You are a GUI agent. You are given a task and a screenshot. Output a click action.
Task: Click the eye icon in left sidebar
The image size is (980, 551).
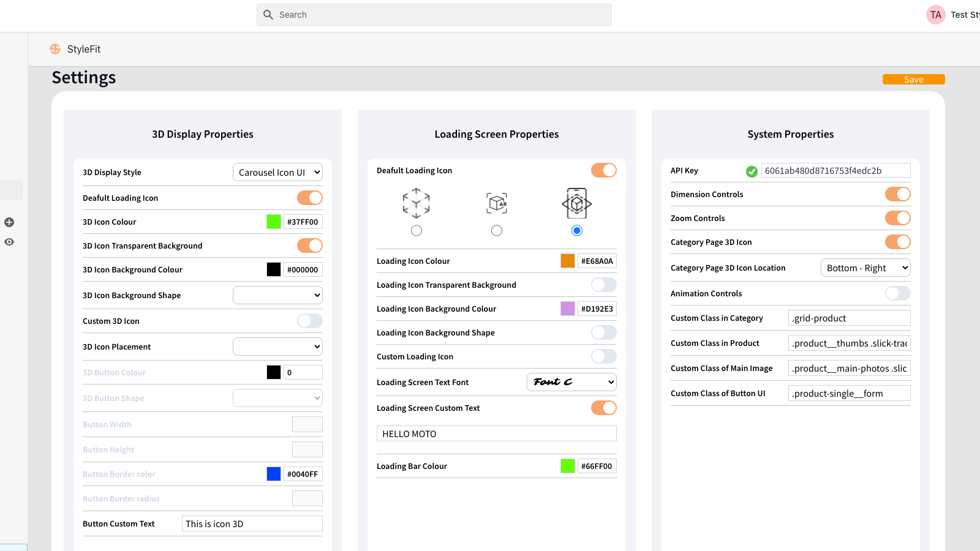[9, 242]
